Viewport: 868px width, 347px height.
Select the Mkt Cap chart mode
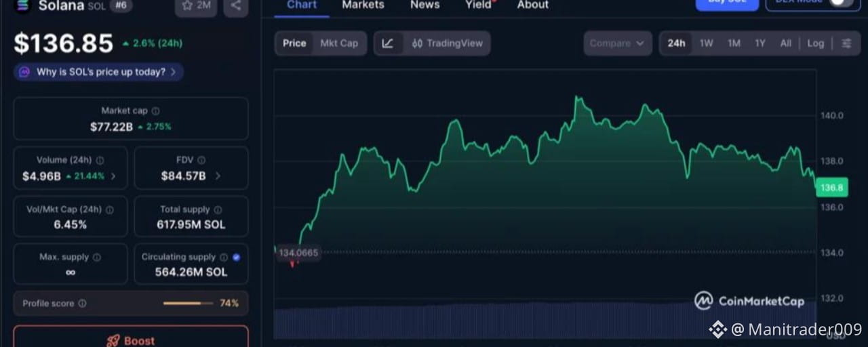tap(339, 43)
